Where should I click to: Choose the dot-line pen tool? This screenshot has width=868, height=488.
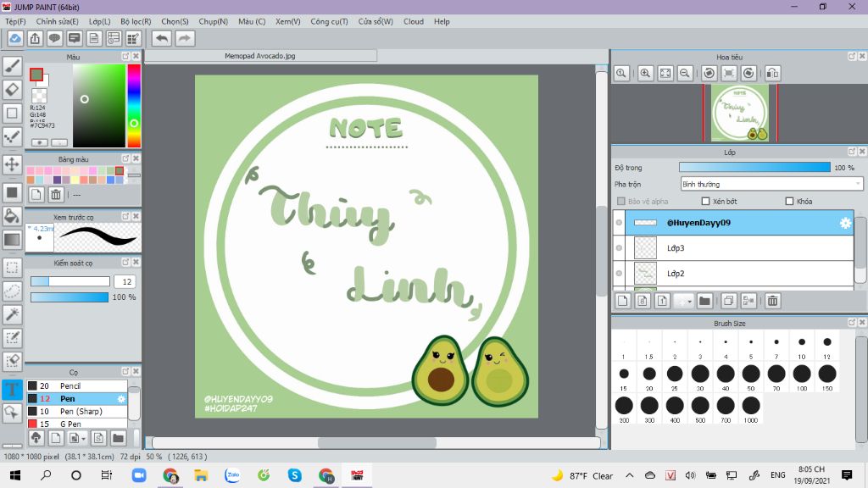coord(12,136)
